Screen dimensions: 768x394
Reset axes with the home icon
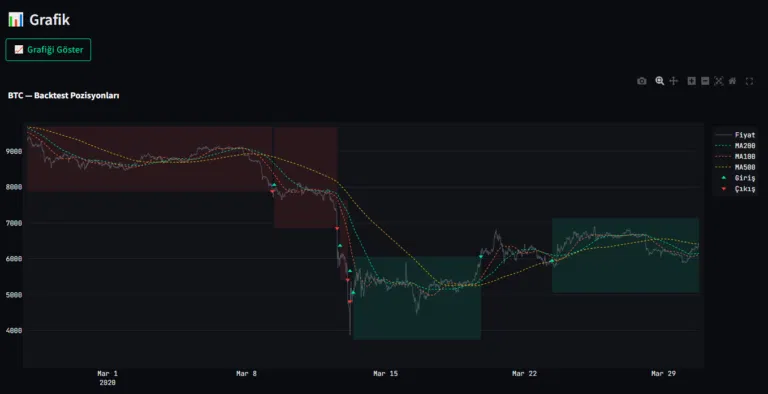point(732,81)
